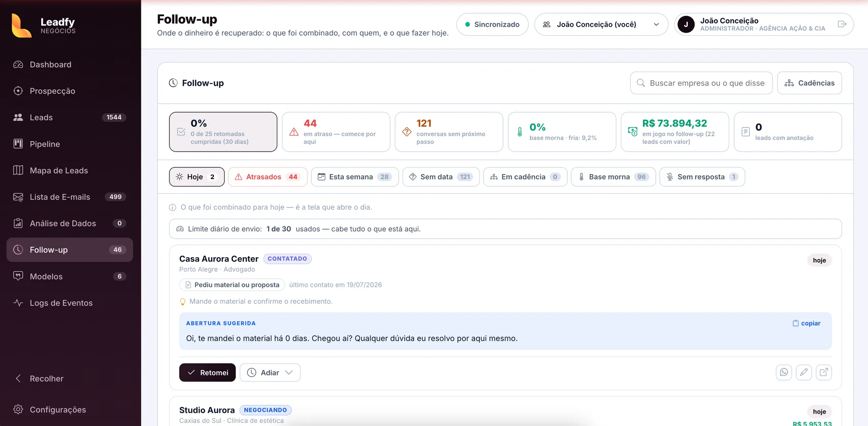Click the search magnifier icon
This screenshot has height=426, width=868.
641,83
